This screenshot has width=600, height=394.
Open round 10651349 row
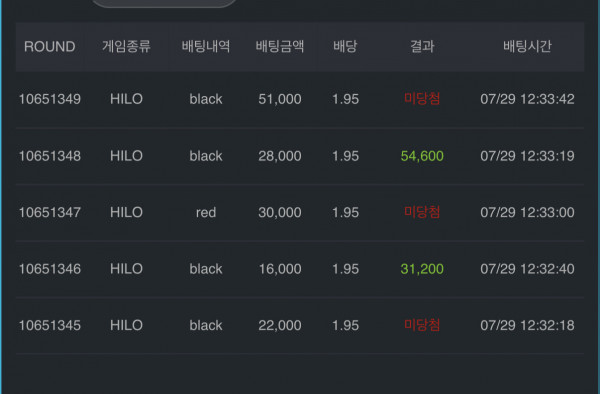coord(300,99)
